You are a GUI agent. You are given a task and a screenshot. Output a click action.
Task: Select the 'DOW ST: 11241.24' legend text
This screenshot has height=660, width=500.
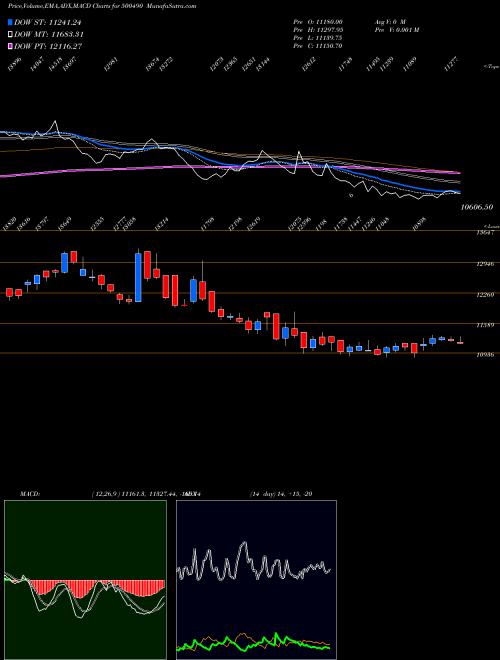(x=48, y=22)
